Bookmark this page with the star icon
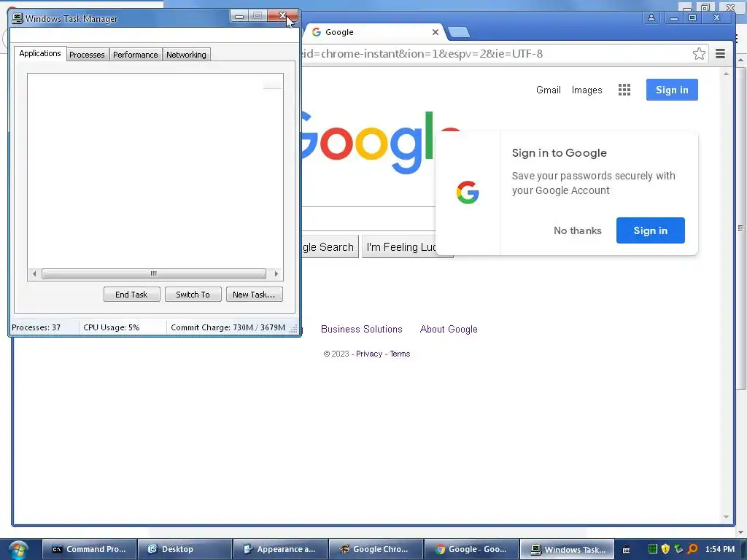 (699, 54)
